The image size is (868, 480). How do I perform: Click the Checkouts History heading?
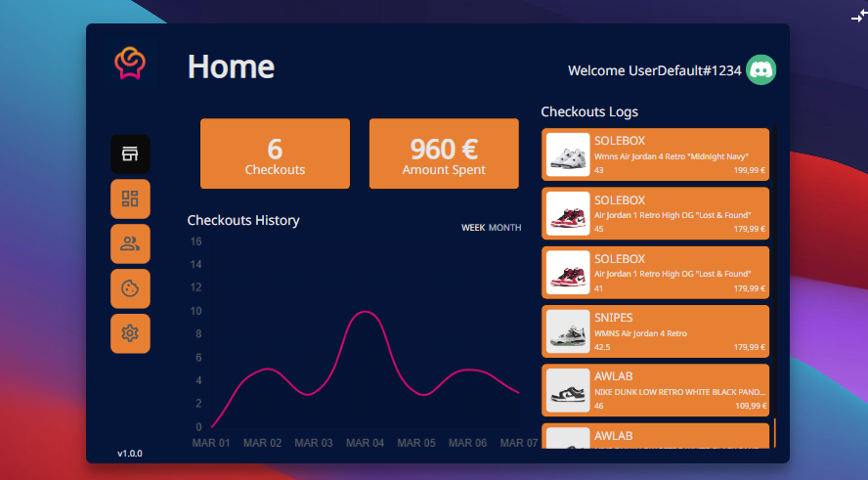click(x=243, y=220)
